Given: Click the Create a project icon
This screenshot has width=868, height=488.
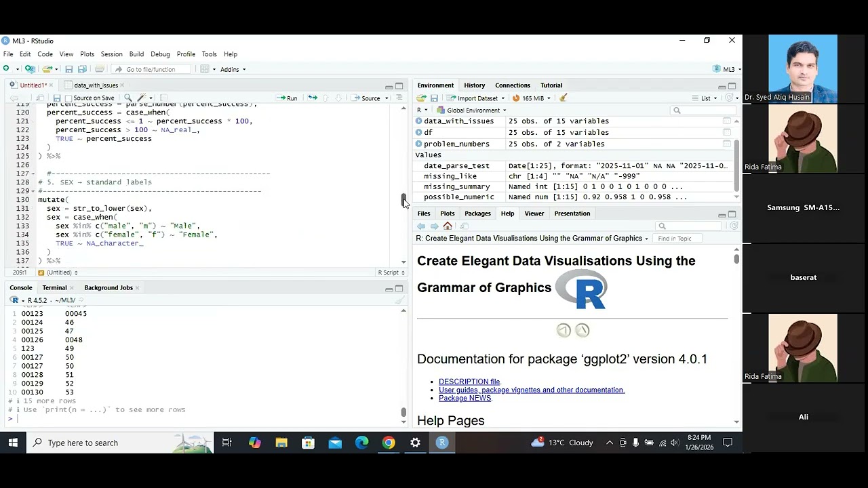Looking at the screenshot, I should 29,69.
